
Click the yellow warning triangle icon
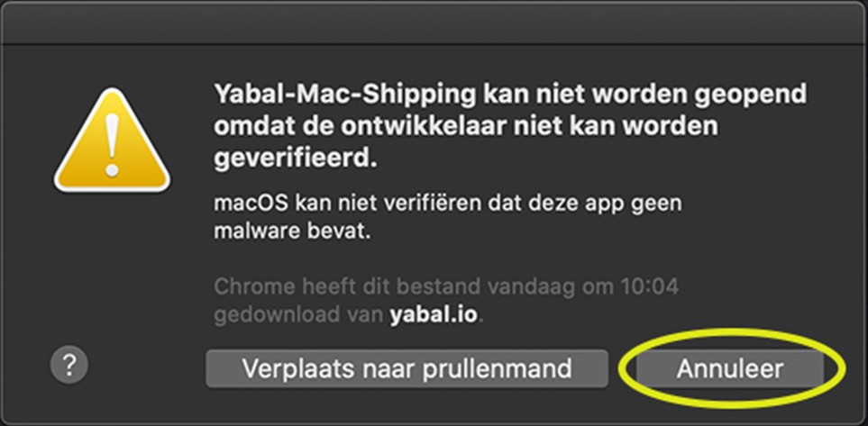(x=112, y=140)
